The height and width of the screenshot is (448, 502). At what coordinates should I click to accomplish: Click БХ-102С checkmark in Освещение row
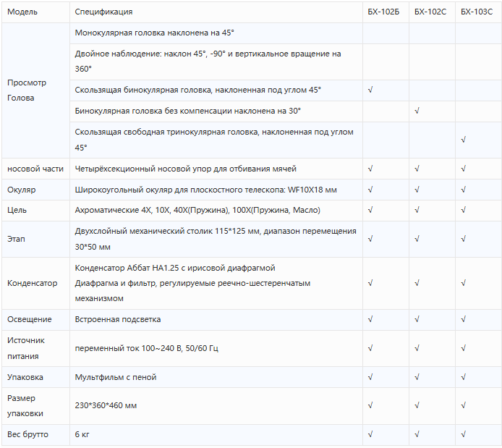[x=417, y=319]
